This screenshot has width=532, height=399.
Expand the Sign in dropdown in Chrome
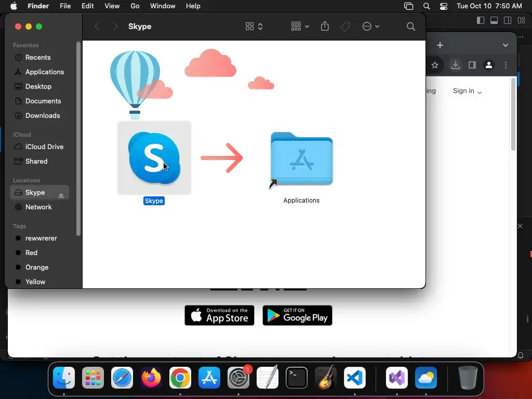(467, 91)
